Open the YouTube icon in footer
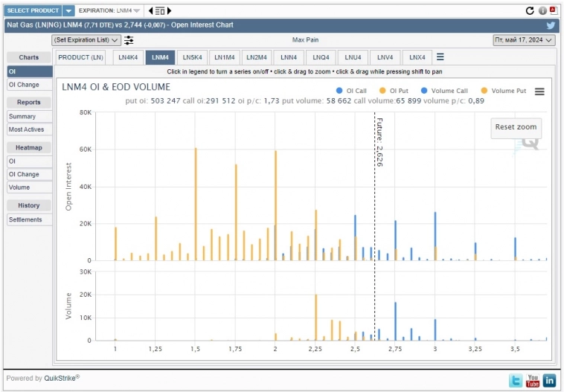The image size is (564, 392). coord(533,380)
